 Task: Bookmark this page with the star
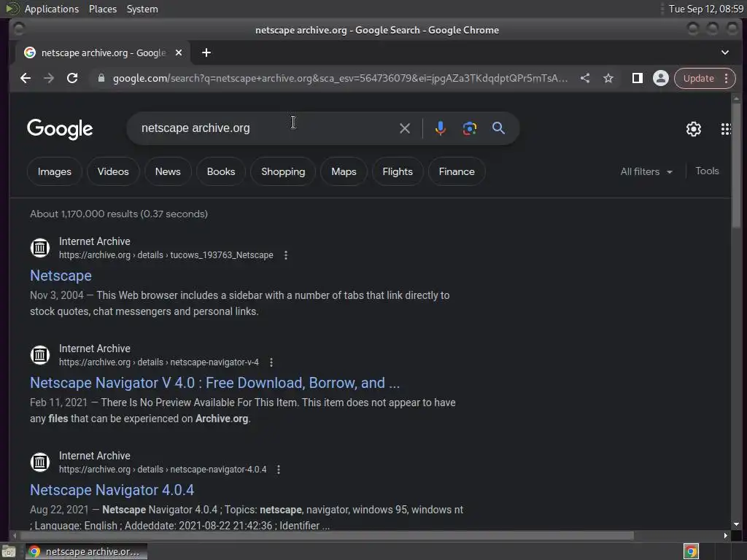608,78
